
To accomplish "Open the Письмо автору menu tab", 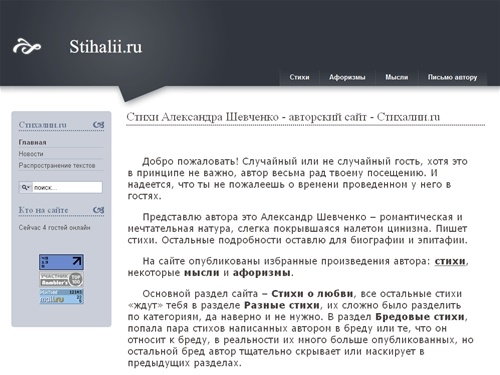I will pyautogui.click(x=452, y=77).
